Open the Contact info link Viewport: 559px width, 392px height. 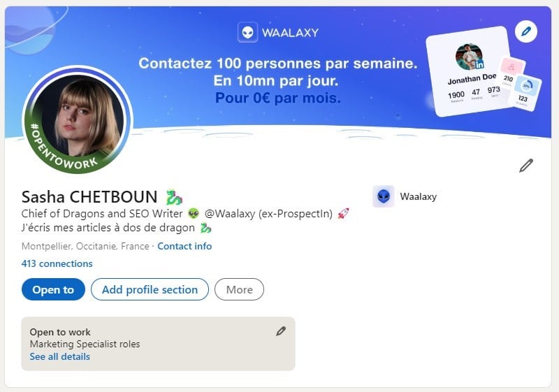184,246
